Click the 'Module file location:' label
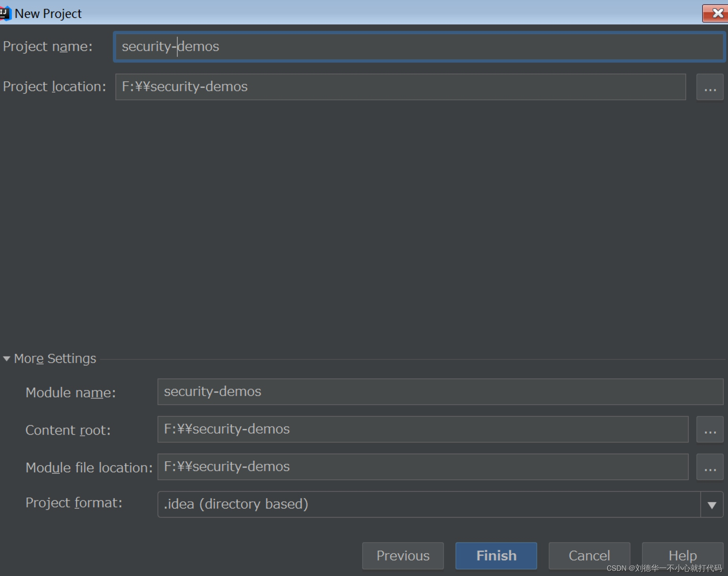This screenshot has width=728, height=576. click(x=89, y=468)
